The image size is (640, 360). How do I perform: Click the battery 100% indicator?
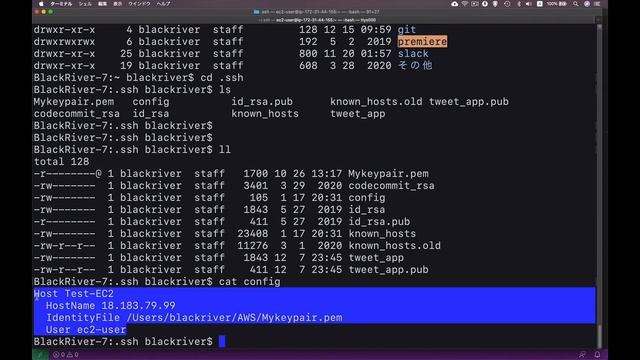tap(557, 4)
